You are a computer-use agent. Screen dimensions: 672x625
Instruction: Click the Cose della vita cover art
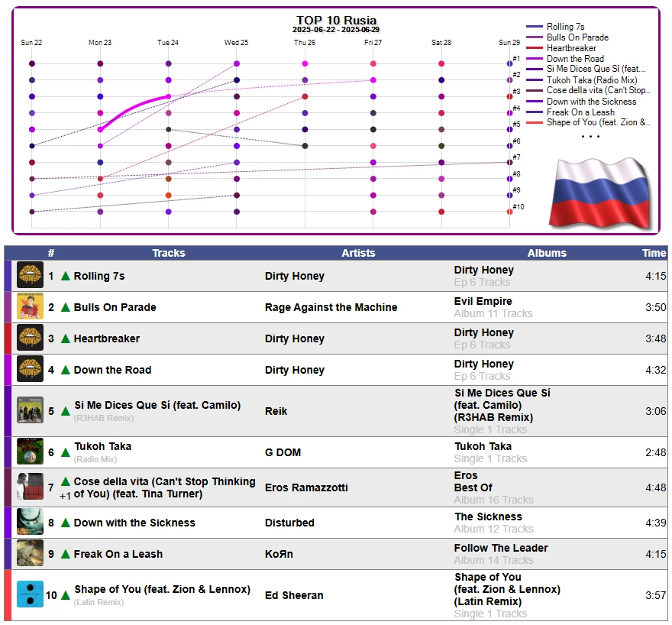click(x=30, y=487)
